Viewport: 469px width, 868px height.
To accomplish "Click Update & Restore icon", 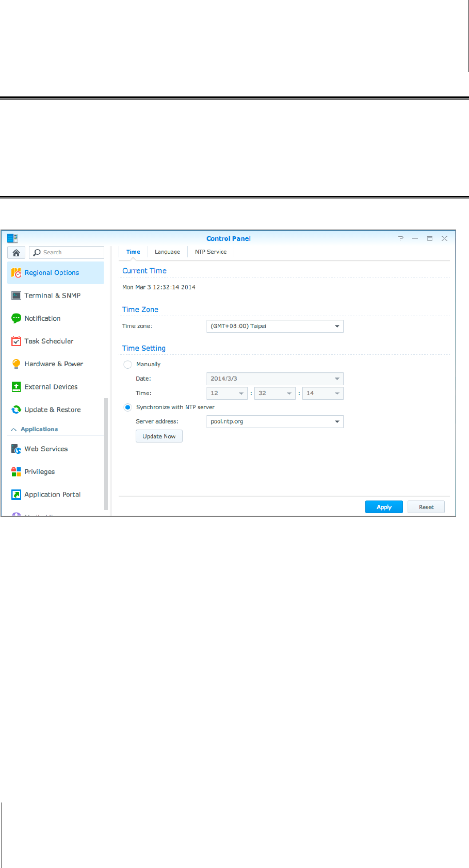I will click(16, 410).
